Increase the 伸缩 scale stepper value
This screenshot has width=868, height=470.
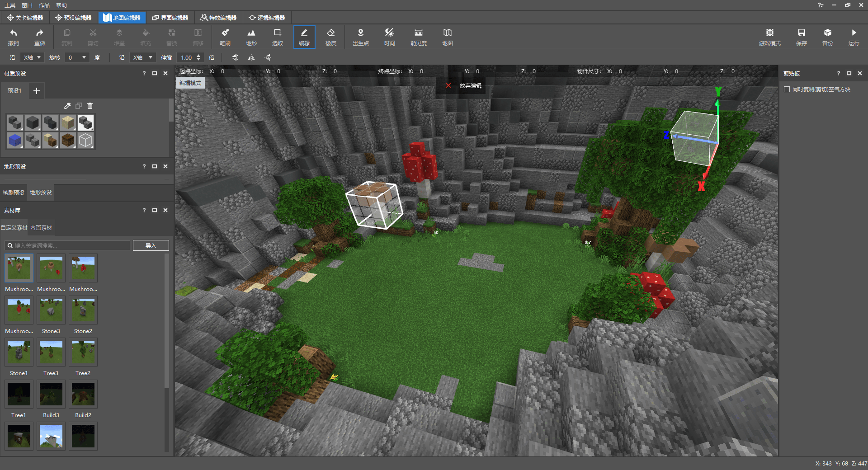point(198,56)
